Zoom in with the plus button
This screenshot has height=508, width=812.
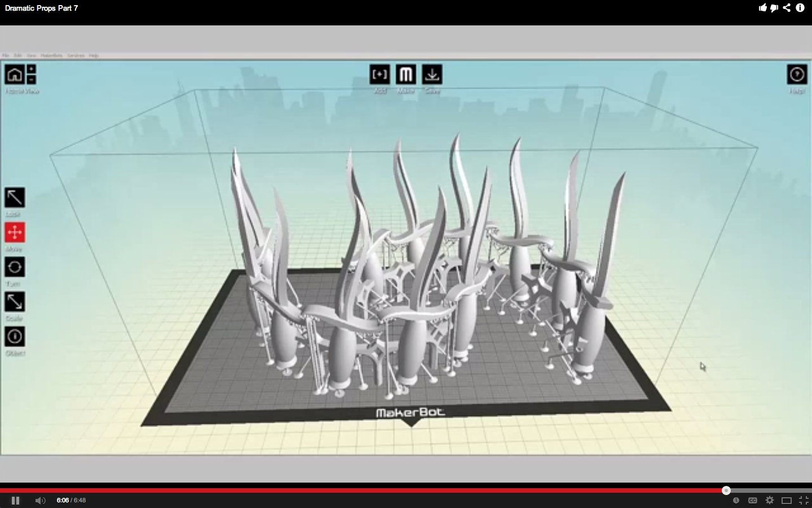coord(32,69)
